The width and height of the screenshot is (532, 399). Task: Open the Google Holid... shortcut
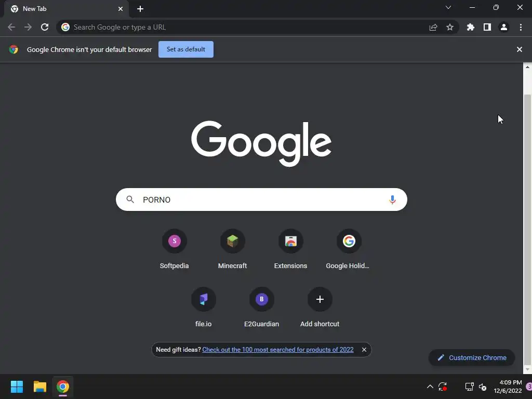coord(349,249)
